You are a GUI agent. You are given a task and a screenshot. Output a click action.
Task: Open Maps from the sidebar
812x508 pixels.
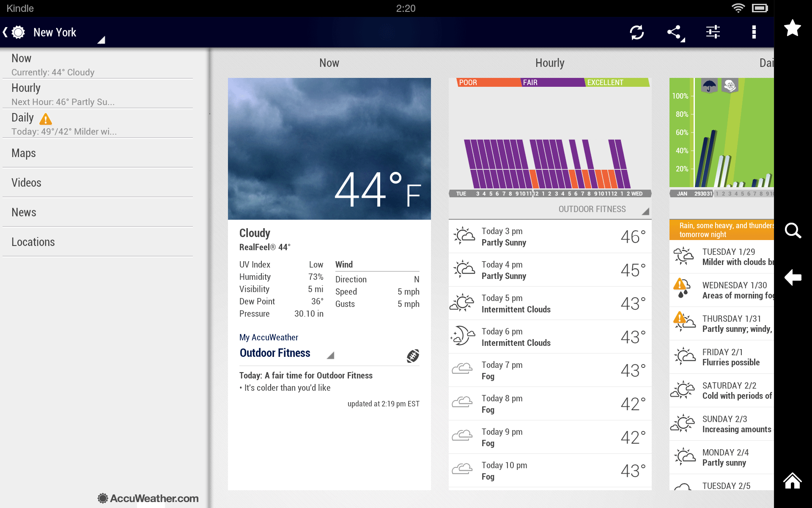[98, 153]
